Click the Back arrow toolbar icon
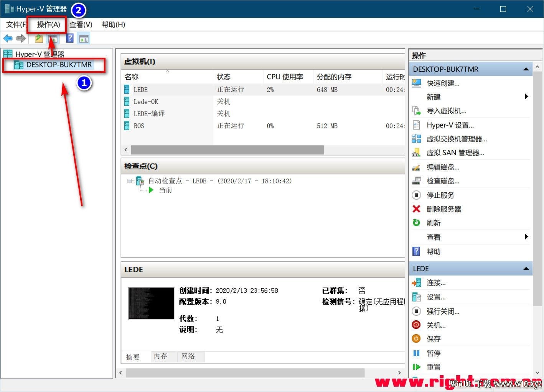 (x=8, y=38)
